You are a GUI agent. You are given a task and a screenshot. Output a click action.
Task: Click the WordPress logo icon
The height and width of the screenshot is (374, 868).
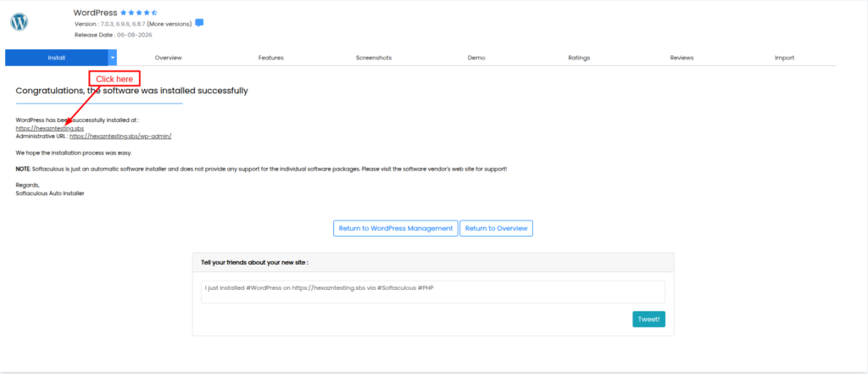click(19, 22)
